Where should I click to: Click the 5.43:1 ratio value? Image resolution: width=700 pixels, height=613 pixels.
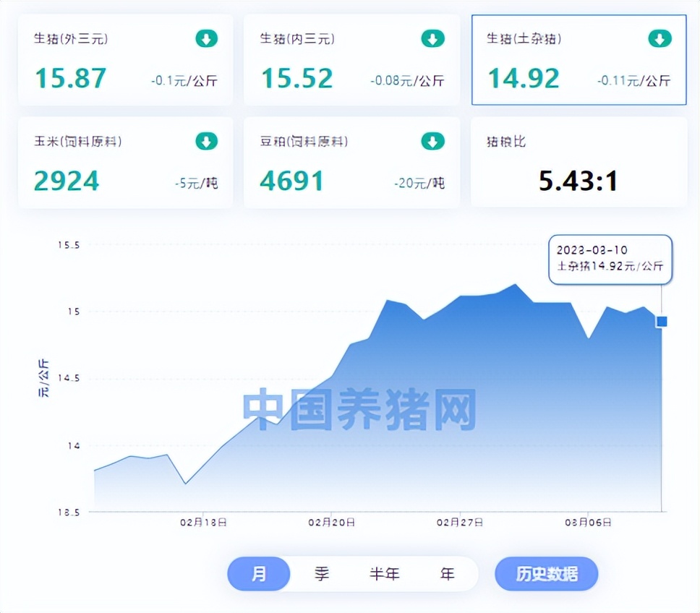click(578, 181)
